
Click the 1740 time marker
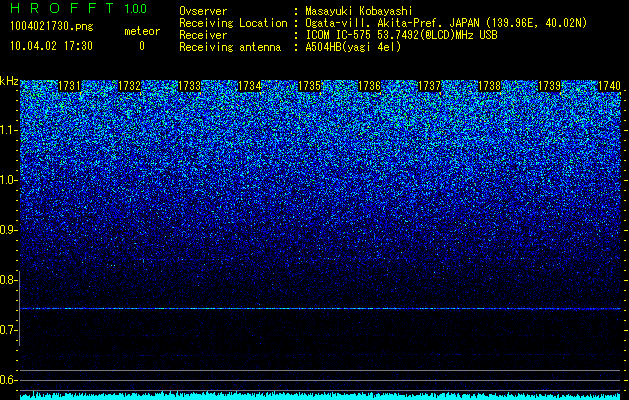coord(609,86)
